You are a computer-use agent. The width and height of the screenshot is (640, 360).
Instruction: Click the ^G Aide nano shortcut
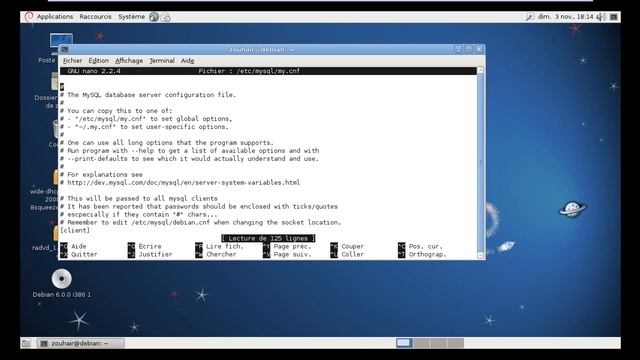tap(73, 246)
